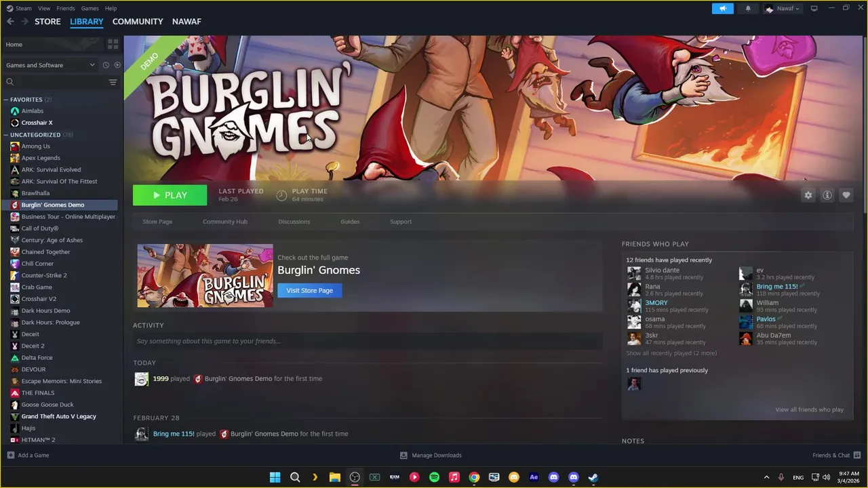This screenshot has height=488, width=868.
Task: Open the Nawaf account dropdown
Action: [782, 8]
